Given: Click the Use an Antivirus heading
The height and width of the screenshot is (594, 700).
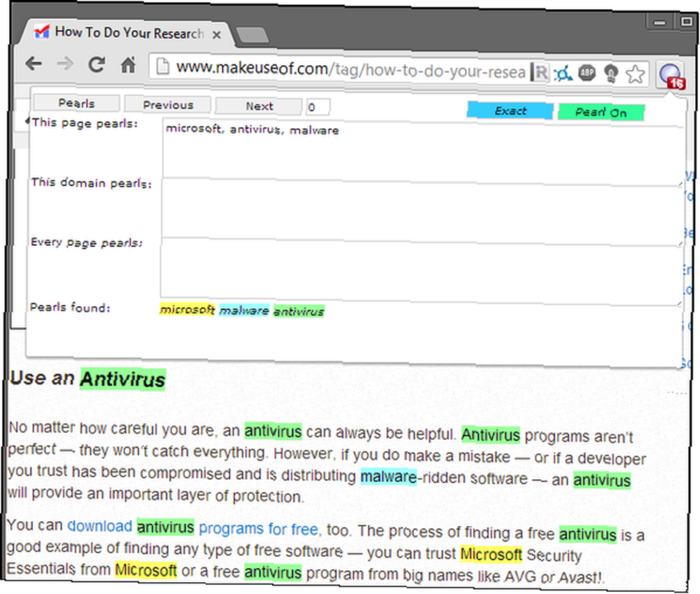Looking at the screenshot, I should click(x=87, y=379).
